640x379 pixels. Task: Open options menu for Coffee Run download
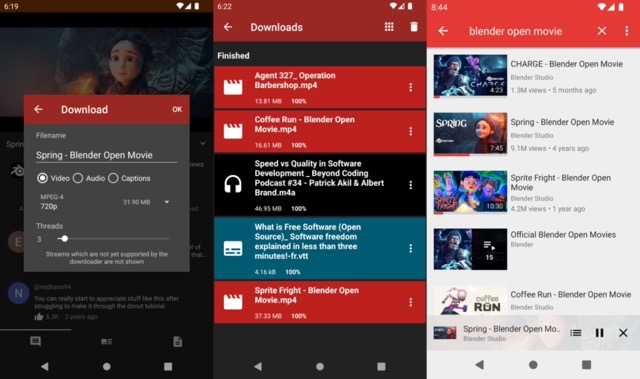411,131
